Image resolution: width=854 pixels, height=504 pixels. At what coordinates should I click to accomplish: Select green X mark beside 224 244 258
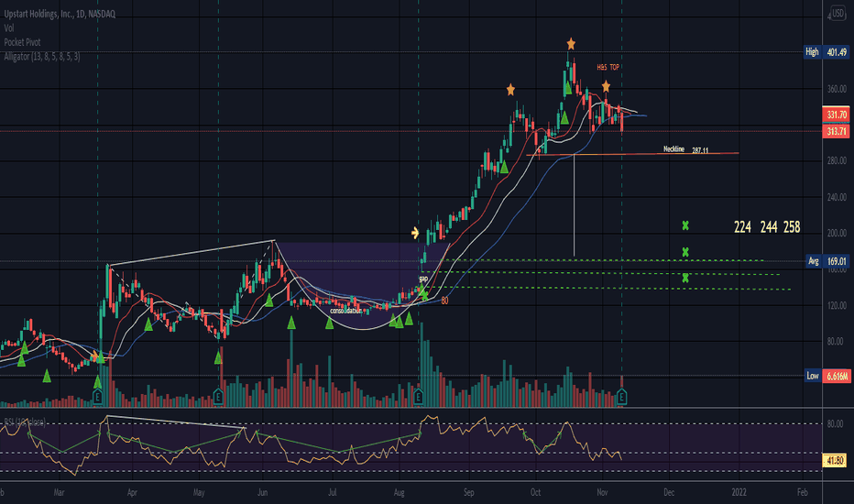pyautogui.click(x=685, y=225)
